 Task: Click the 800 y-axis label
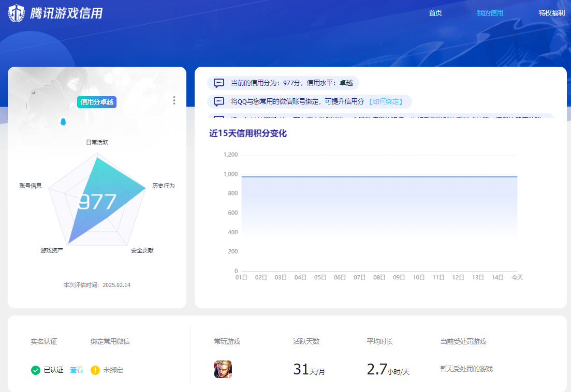point(233,193)
